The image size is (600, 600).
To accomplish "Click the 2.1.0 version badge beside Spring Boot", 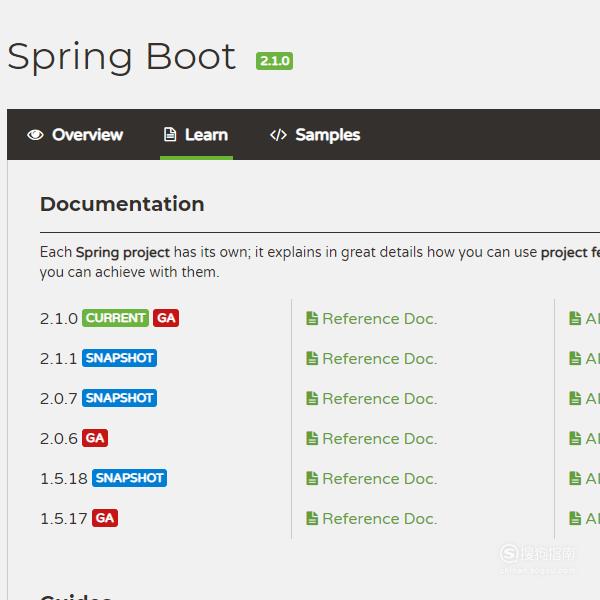I will [x=274, y=61].
